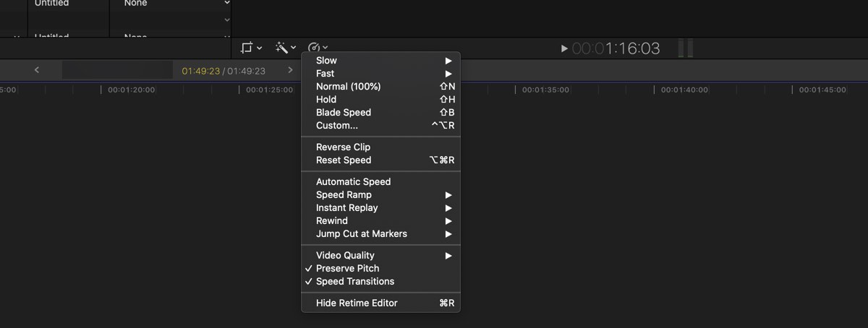
Task: Go forward in timeline history arrow
Action: point(291,70)
